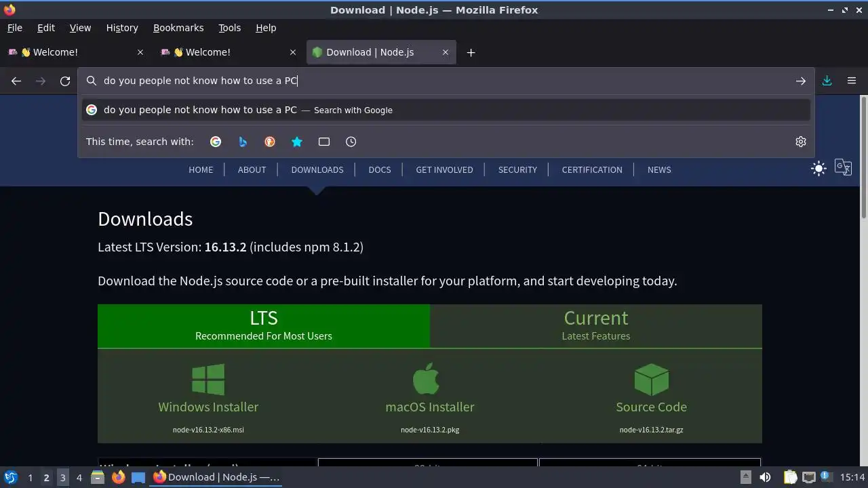Adjust volume via the speaker tray icon

click(765, 477)
